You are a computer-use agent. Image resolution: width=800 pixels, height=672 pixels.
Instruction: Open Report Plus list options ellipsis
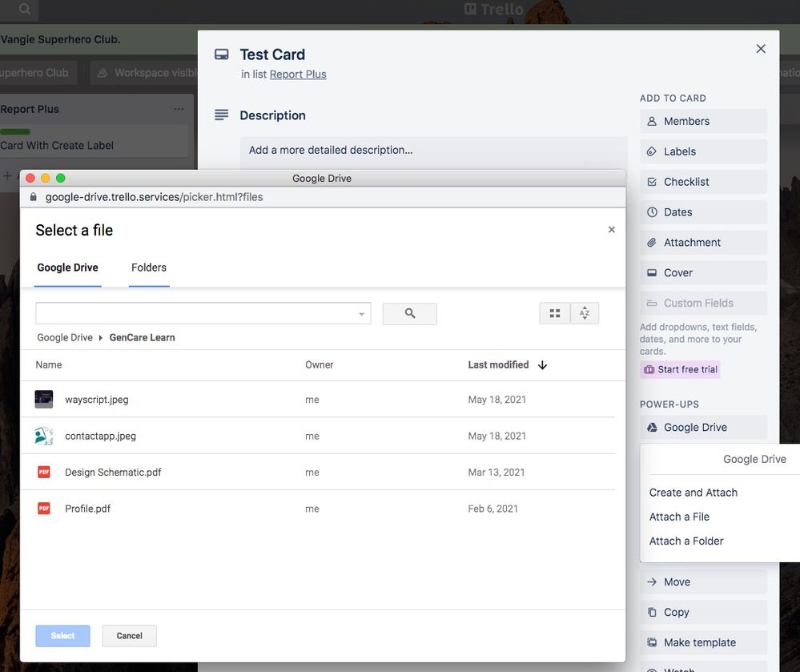pos(179,109)
